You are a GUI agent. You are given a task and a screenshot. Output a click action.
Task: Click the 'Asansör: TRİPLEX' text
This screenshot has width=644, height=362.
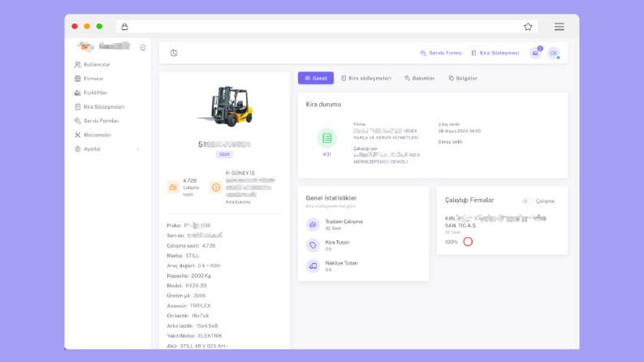[188, 306]
